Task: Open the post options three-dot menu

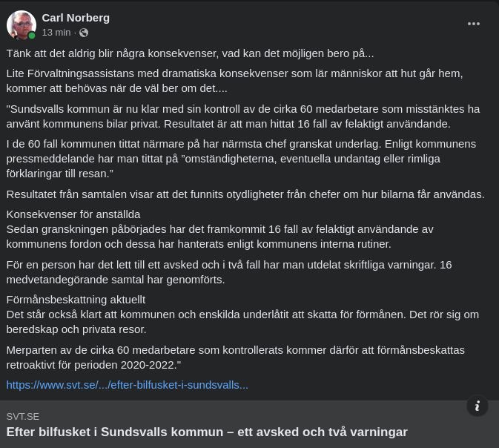Action: pos(474,24)
